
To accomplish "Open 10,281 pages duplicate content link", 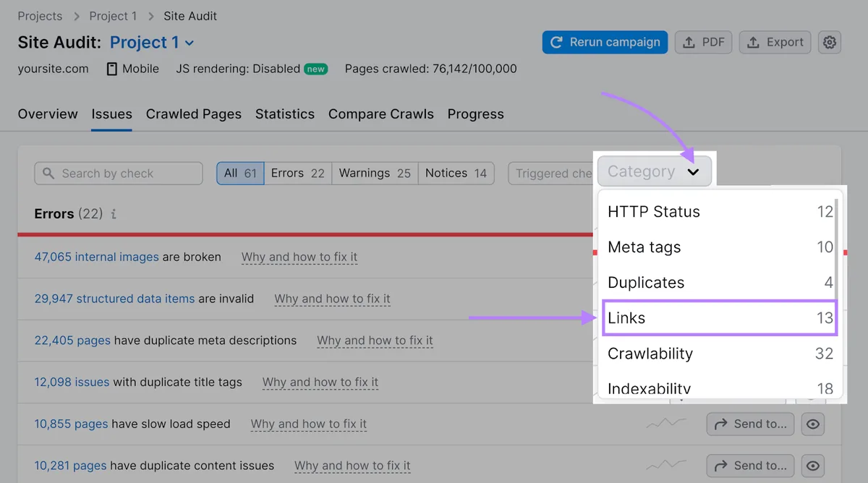I will (72, 466).
